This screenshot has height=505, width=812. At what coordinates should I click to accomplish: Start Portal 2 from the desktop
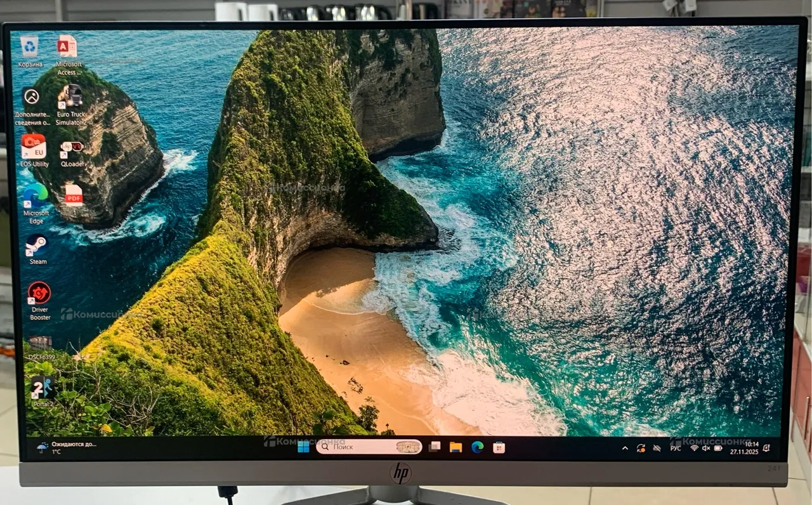tap(42, 387)
